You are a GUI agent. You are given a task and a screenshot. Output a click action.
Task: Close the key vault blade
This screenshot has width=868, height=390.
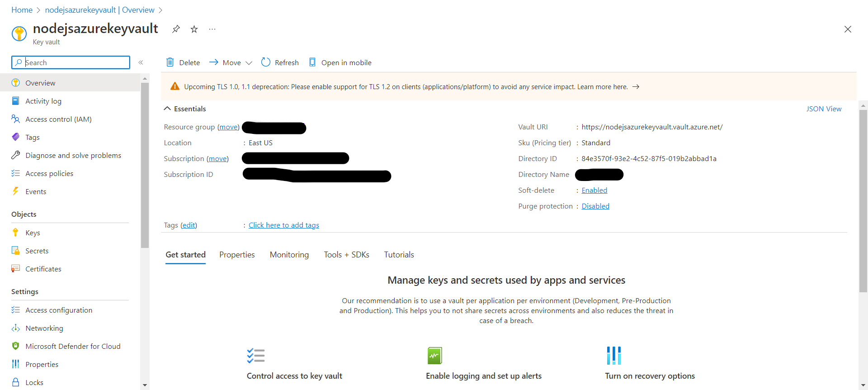click(x=848, y=29)
